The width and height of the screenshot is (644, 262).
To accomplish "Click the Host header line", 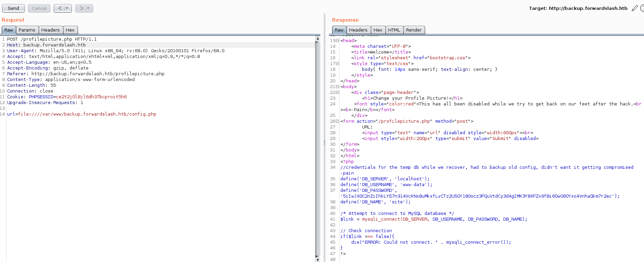I will coord(46,45).
